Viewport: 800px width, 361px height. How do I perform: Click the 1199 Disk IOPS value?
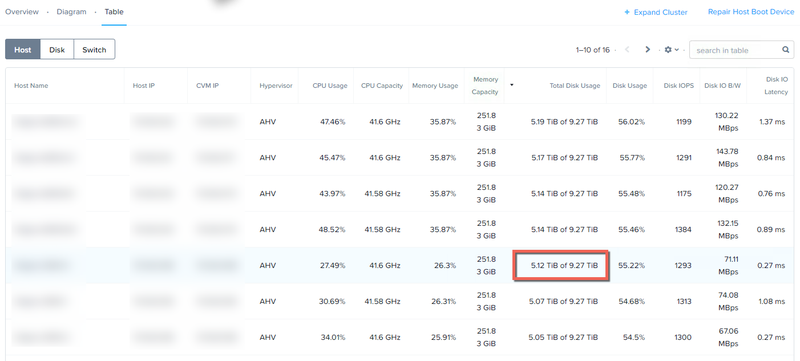683,122
